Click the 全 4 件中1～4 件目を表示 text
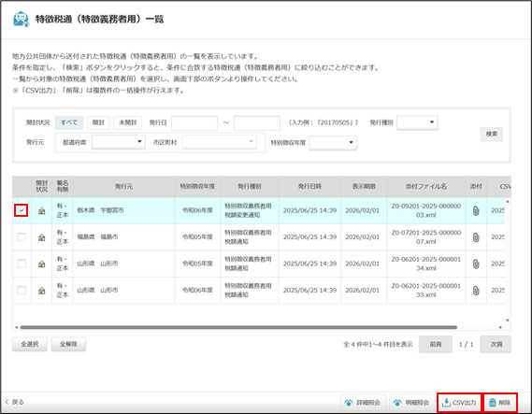The height and width of the screenshot is (414, 532). pos(378,345)
